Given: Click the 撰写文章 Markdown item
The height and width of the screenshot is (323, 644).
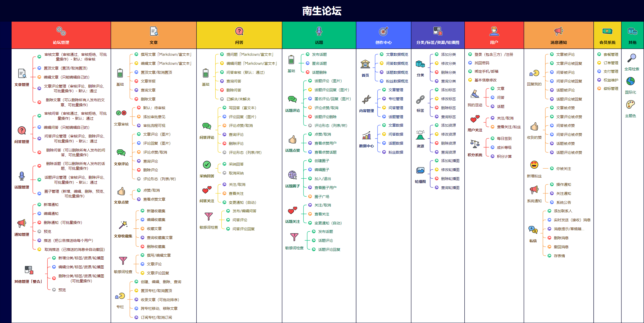Looking at the screenshot, I should coord(166,54).
